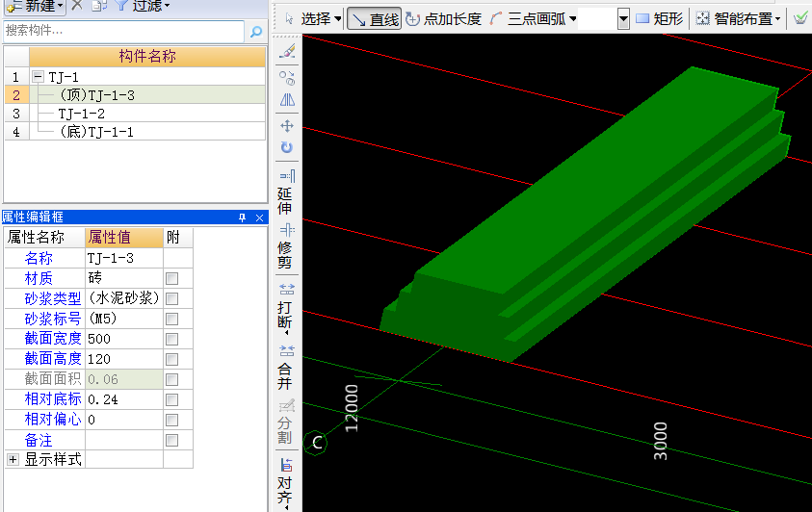Image resolution: width=812 pixels, height=512 pixels.
Task: Click the copy objects icon
Action: coord(287,78)
